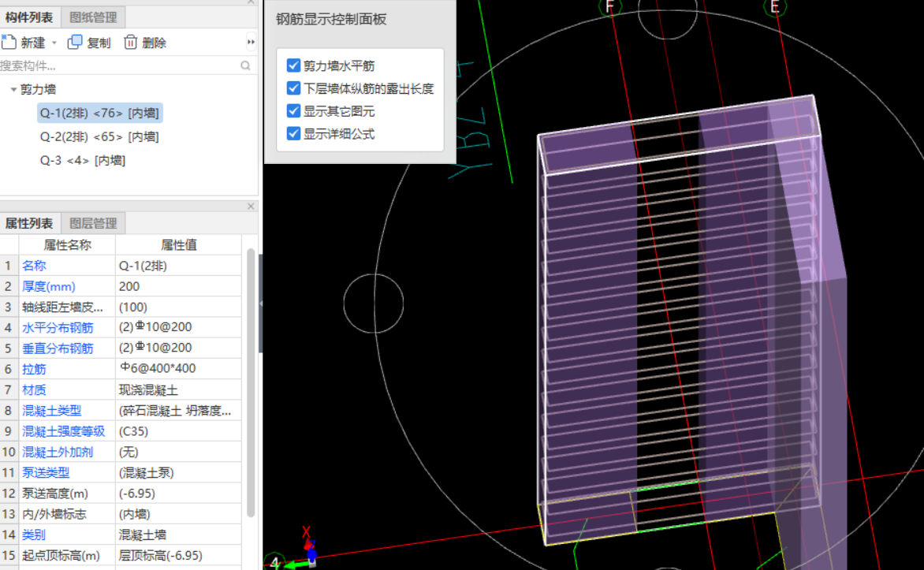Click the 复制 (Copy) icon button
The width and height of the screenshot is (924, 570).
[x=75, y=42]
